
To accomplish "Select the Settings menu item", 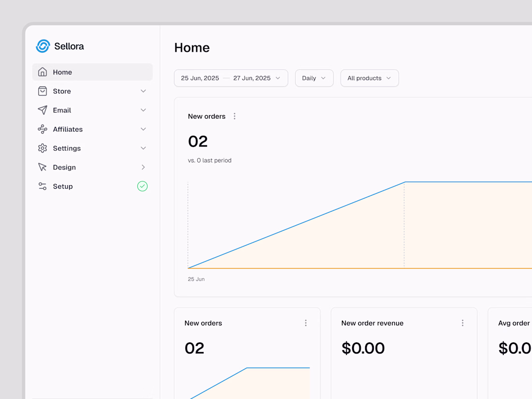I will [x=92, y=148].
